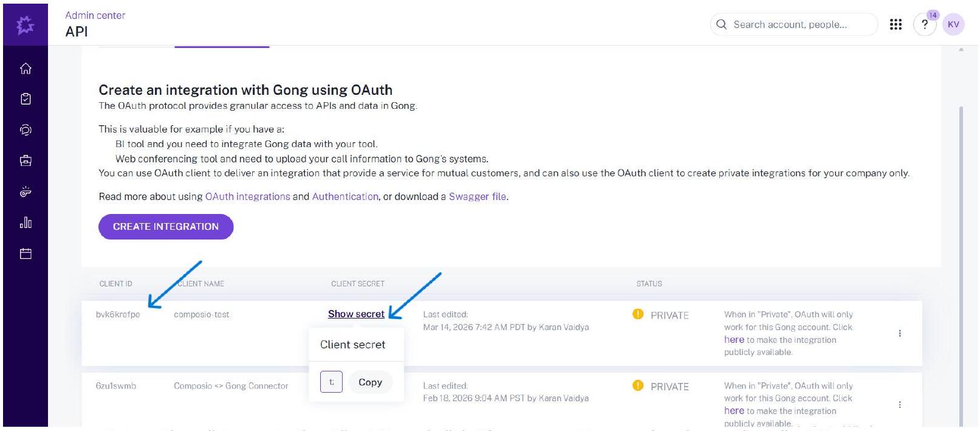This screenshot has height=431, width=980.
Task: Click the Gong logo icon
Action: (x=26, y=25)
